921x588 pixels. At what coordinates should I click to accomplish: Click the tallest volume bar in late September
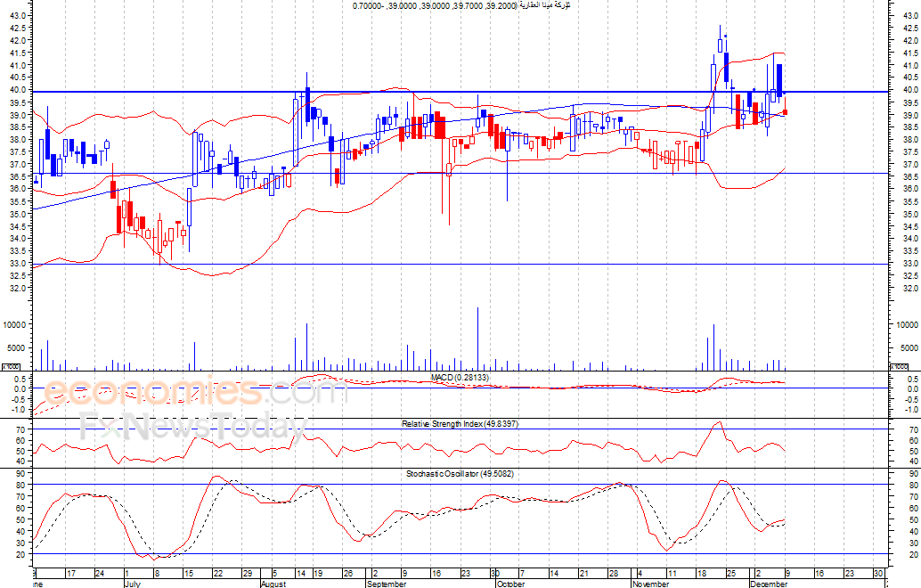478,339
